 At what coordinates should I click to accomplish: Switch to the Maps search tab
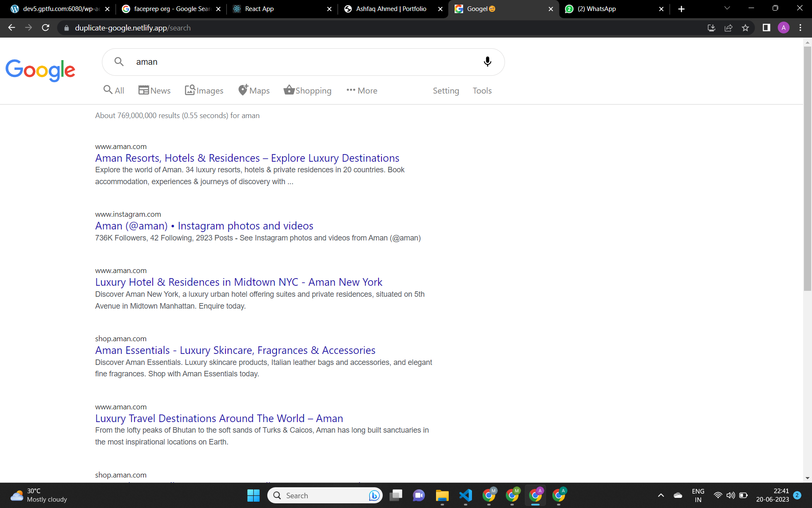[254, 90]
